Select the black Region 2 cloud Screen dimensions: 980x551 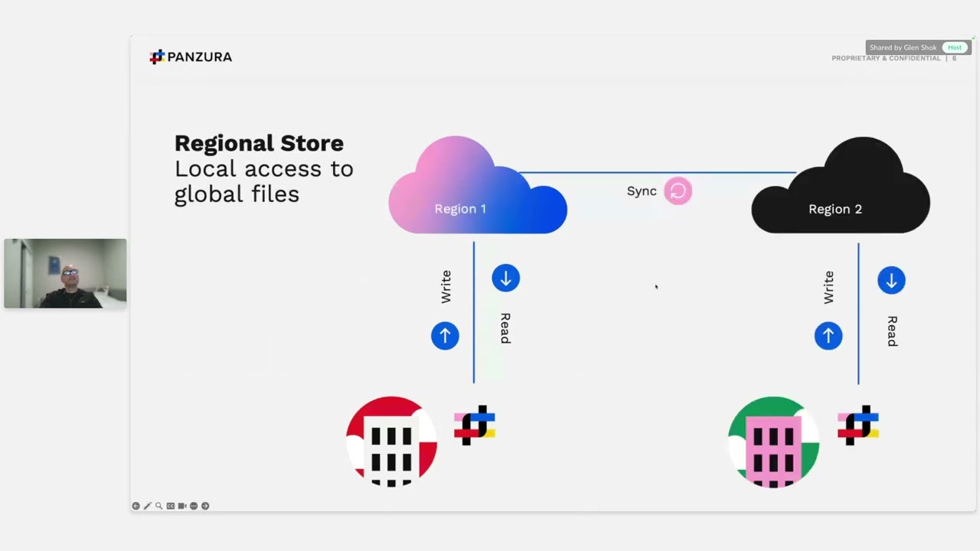[x=841, y=185]
